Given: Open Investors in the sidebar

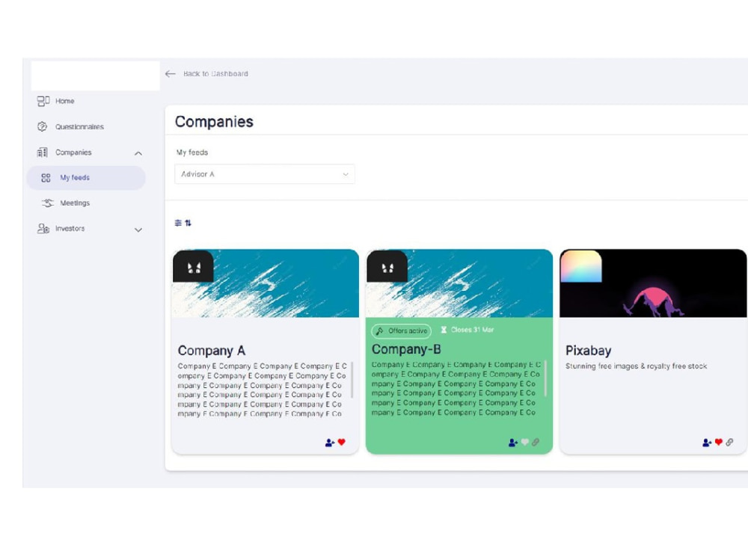Looking at the screenshot, I should (x=70, y=229).
